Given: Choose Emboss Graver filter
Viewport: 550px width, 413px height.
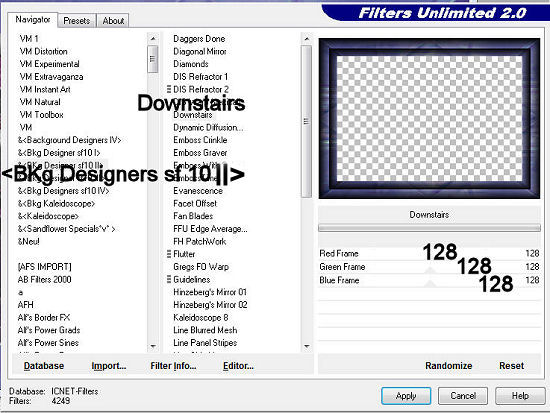Looking at the screenshot, I should click(x=200, y=153).
